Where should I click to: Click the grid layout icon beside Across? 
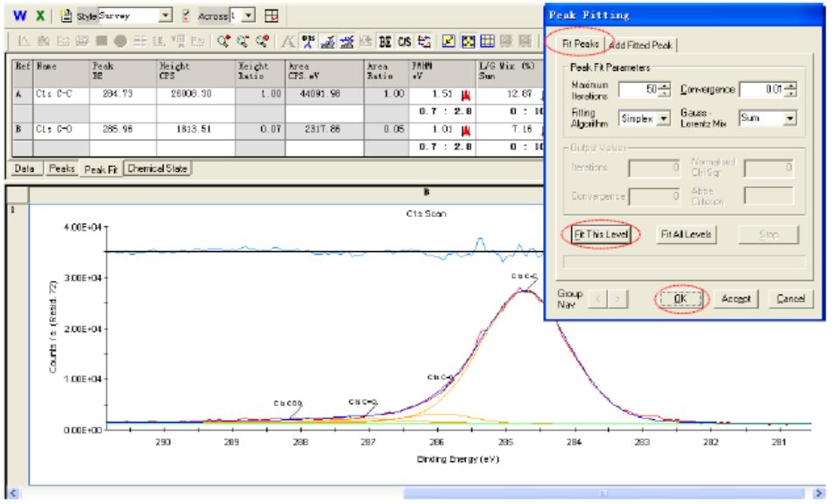[x=271, y=15]
